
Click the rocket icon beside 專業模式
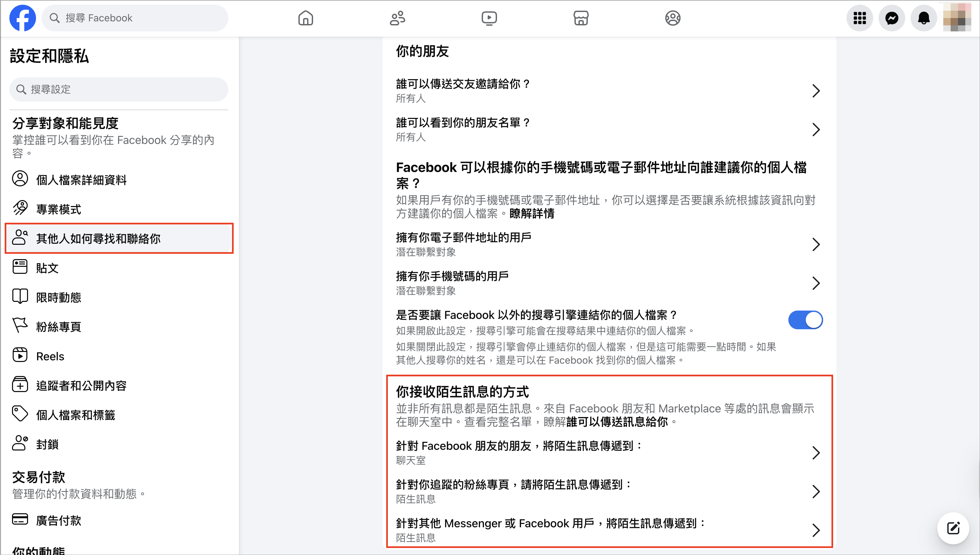[x=20, y=208]
